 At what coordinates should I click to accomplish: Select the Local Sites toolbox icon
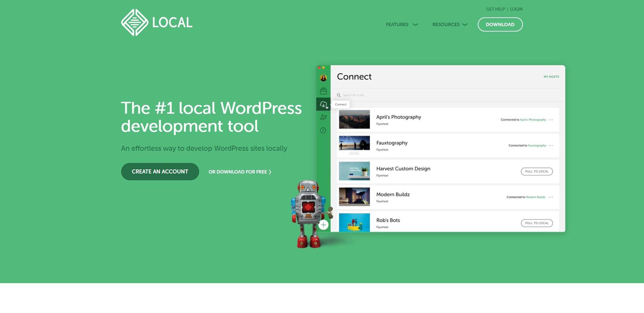pos(323,91)
